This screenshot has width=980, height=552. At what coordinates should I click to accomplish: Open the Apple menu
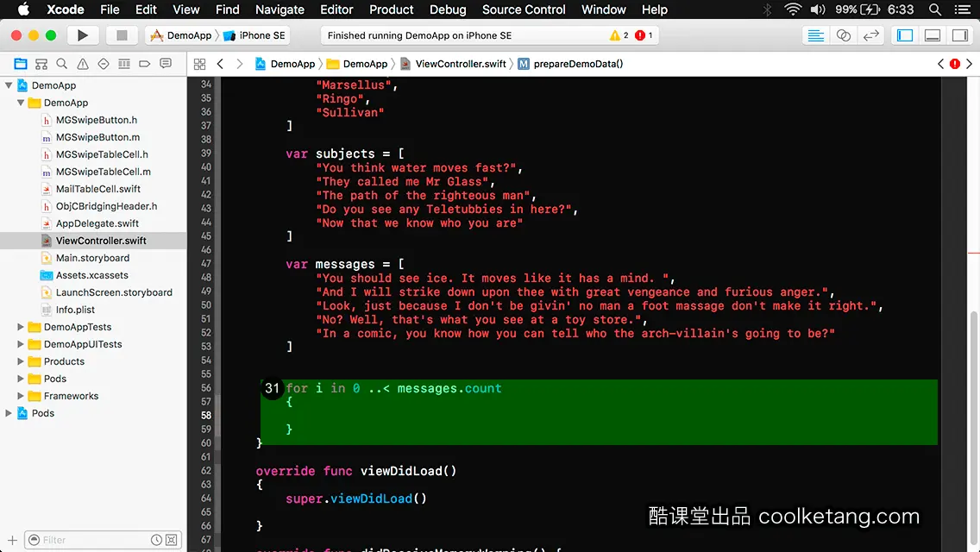coord(23,9)
